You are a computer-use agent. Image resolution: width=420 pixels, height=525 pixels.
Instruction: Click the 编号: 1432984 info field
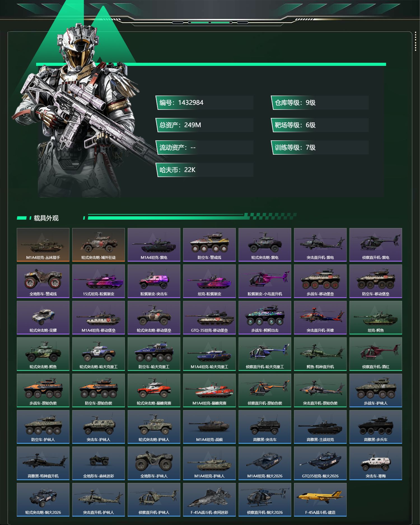tap(204, 103)
